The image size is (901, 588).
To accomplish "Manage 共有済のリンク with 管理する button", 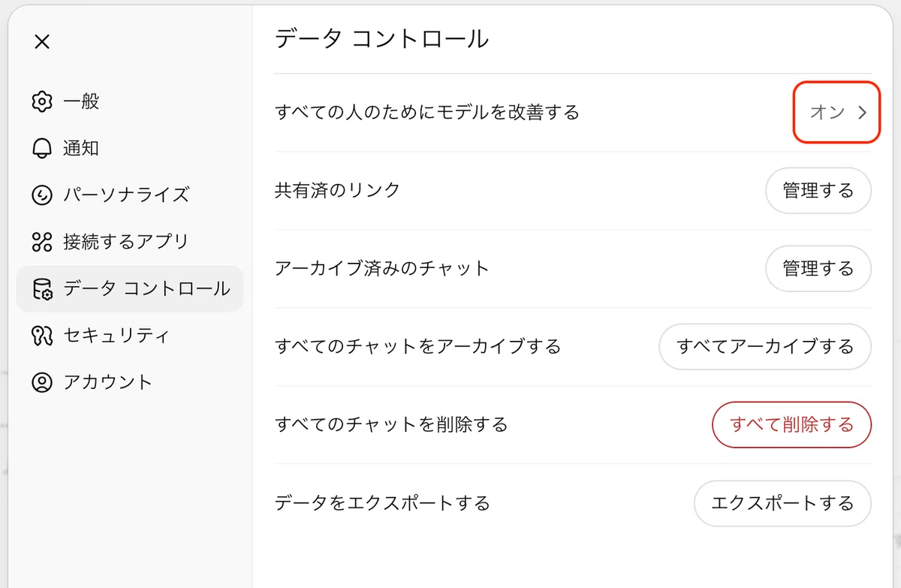I will point(818,191).
